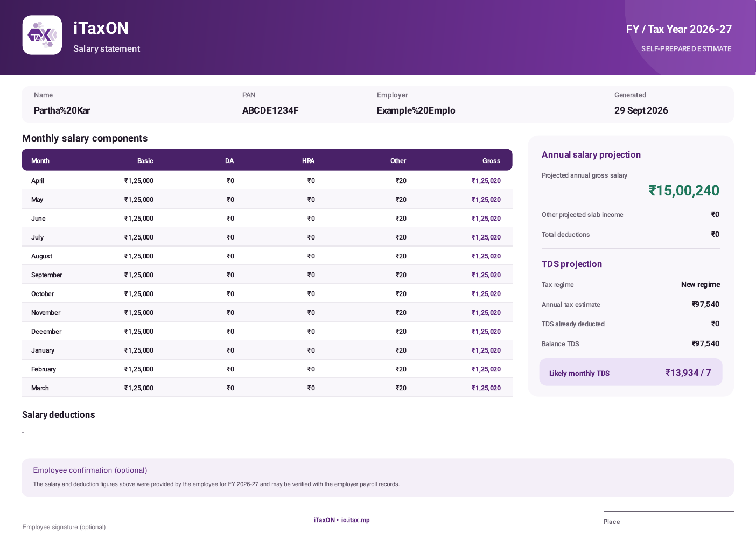Screen dimensions: 756x534
Task: Click the Total deductions label
Action: click(x=565, y=235)
